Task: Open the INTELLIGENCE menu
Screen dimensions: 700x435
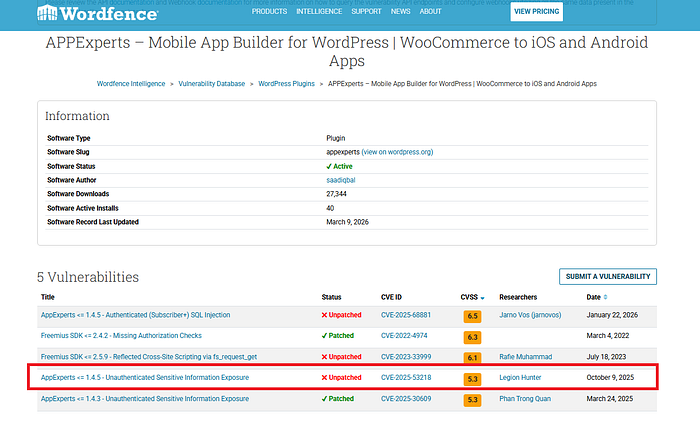Action: point(319,11)
